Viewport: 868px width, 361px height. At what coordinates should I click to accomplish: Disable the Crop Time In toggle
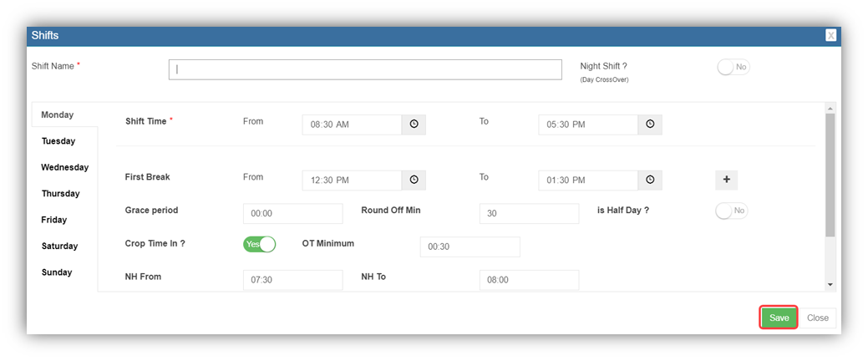[259, 244]
